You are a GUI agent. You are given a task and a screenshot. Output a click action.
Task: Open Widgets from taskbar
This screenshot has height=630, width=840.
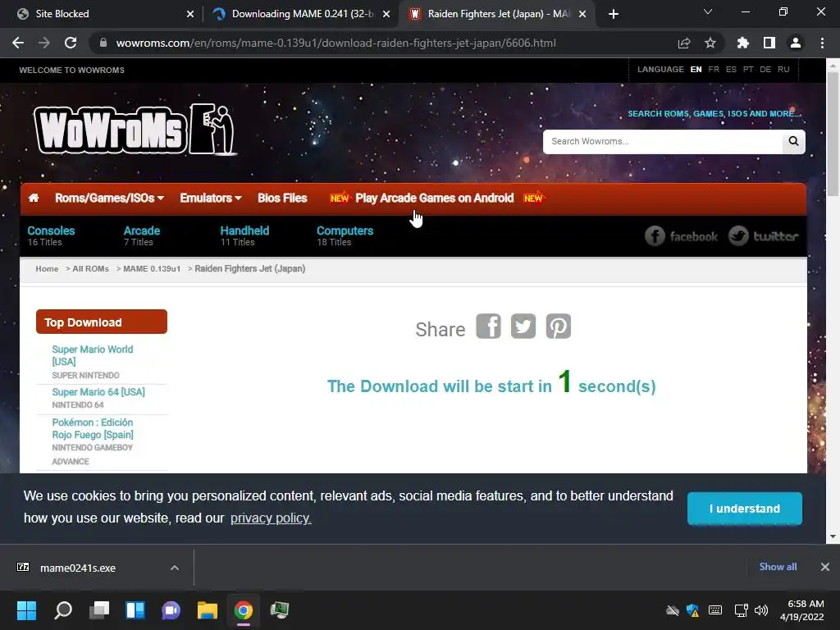[x=135, y=610]
